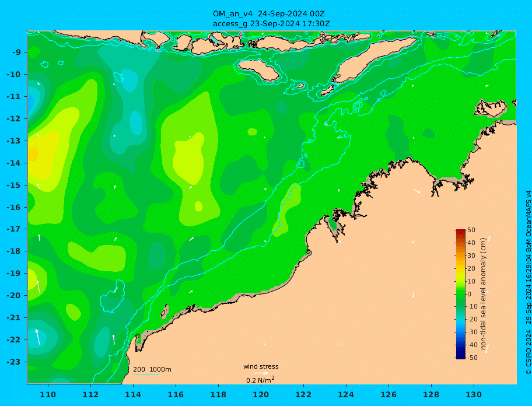Screen dimensions: 532x406
Task: Click the longitude axis label 122
Action: (x=303, y=394)
